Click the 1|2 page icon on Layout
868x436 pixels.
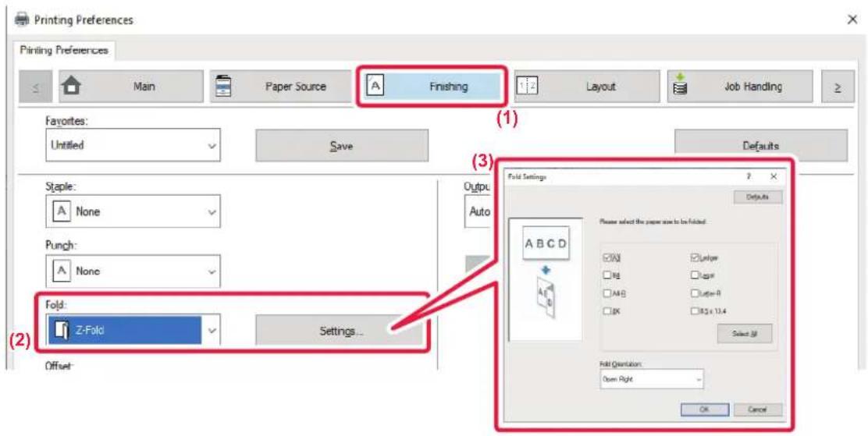coord(527,87)
